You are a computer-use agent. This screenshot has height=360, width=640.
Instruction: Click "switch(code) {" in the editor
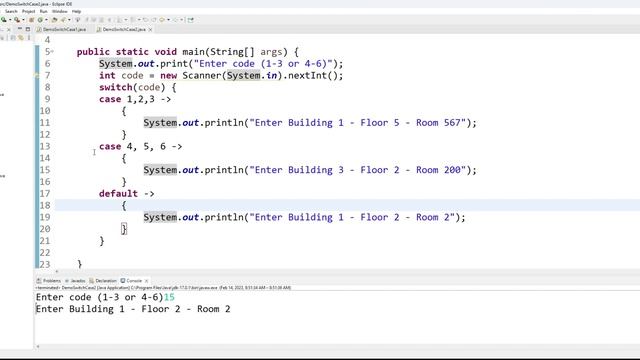click(138, 87)
